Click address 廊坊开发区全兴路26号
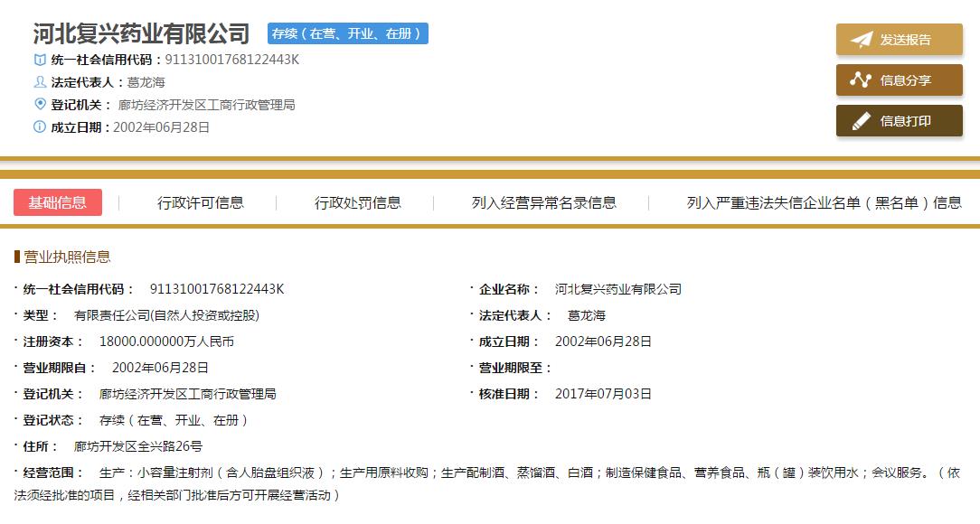 [x=138, y=446]
